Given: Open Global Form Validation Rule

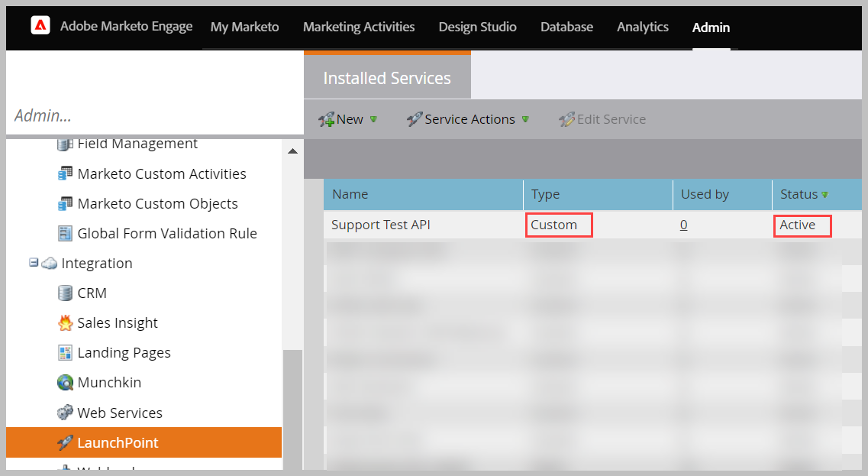Looking at the screenshot, I should [x=167, y=233].
